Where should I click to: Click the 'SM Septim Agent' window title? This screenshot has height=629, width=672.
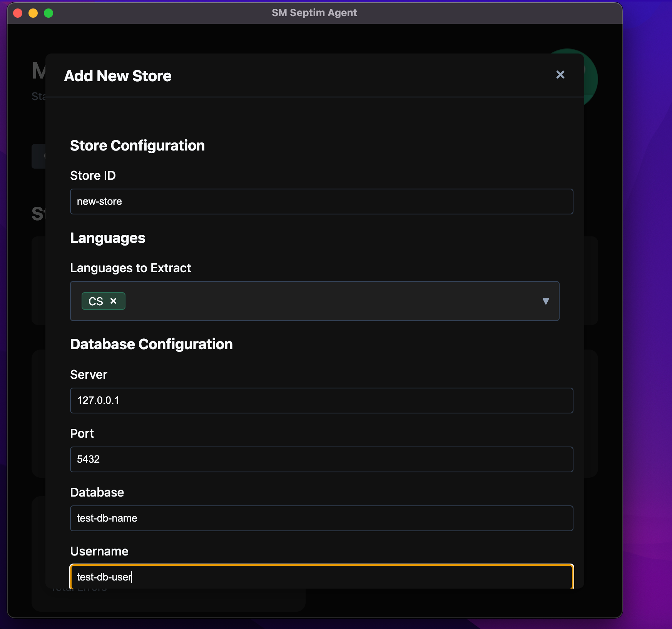pyautogui.click(x=314, y=13)
